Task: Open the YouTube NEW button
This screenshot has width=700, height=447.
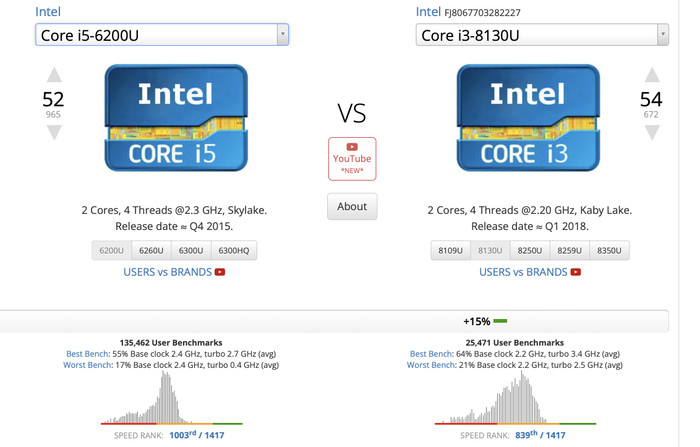Action: (351, 158)
